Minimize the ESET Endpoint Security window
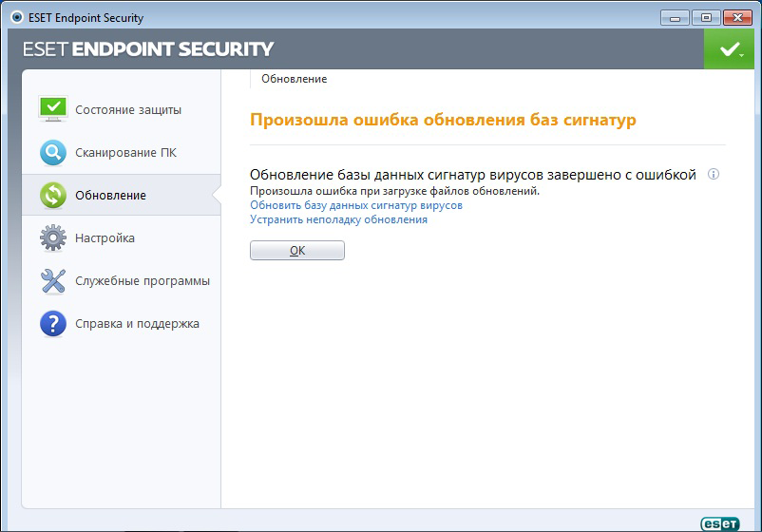762x532 pixels. pos(676,17)
